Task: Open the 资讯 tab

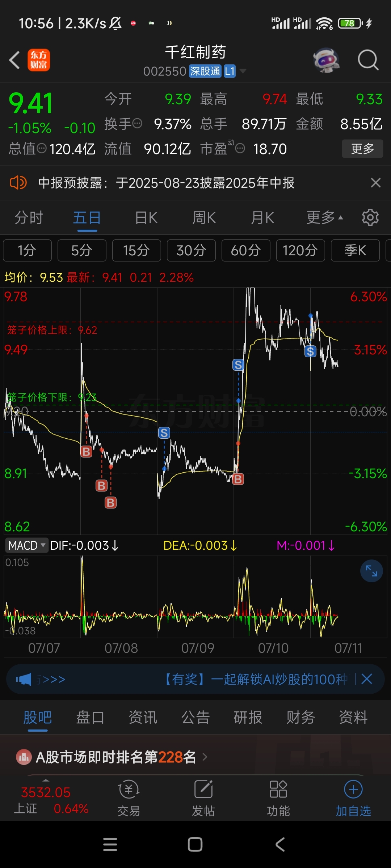Action: point(143,718)
